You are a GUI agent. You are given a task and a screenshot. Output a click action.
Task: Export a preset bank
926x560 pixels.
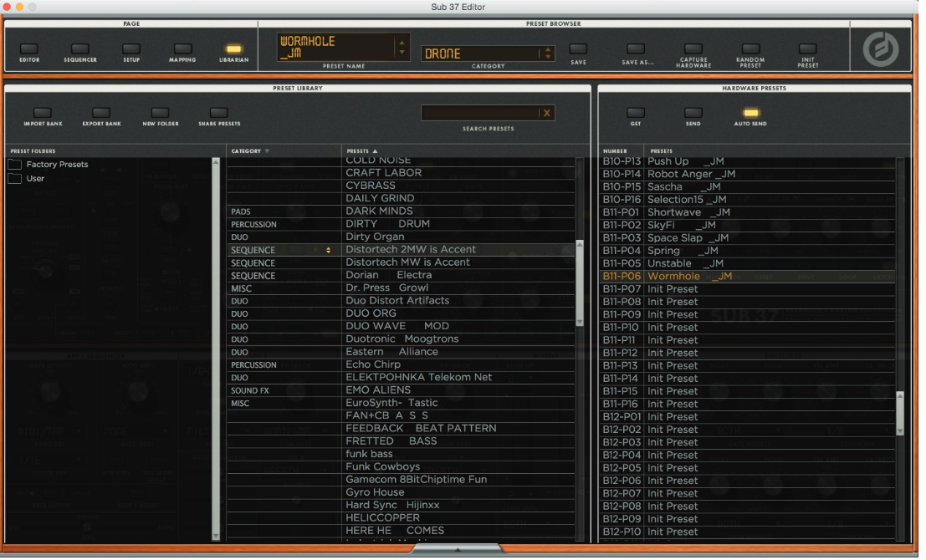(100, 114)
